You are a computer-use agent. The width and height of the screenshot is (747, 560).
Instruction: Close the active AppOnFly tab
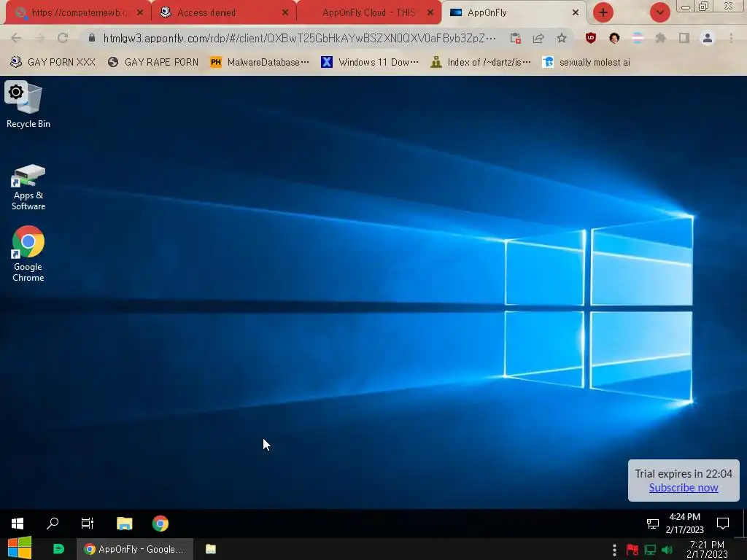[576, 13]
